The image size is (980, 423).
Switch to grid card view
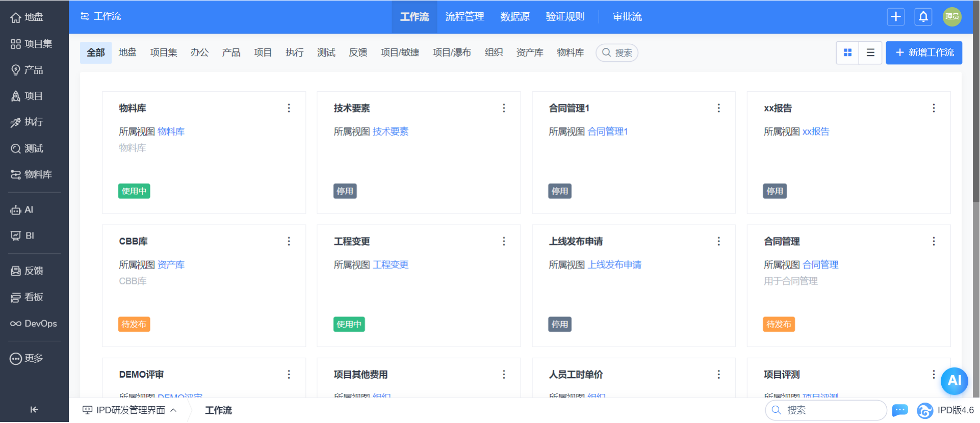847,52
